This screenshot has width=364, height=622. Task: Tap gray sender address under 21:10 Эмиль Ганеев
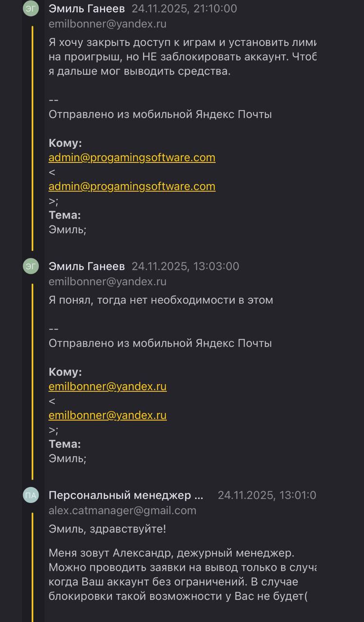tap(107, 24)
